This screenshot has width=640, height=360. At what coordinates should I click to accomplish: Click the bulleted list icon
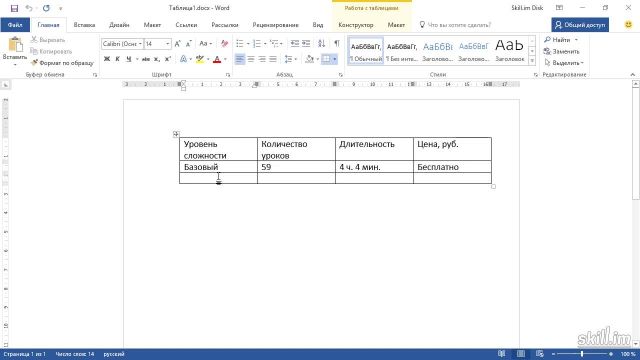coord(240,43)
